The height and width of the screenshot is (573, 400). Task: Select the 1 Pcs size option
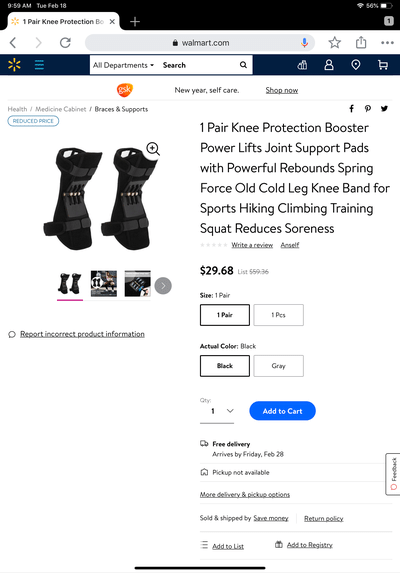click(x=278, y=315)
